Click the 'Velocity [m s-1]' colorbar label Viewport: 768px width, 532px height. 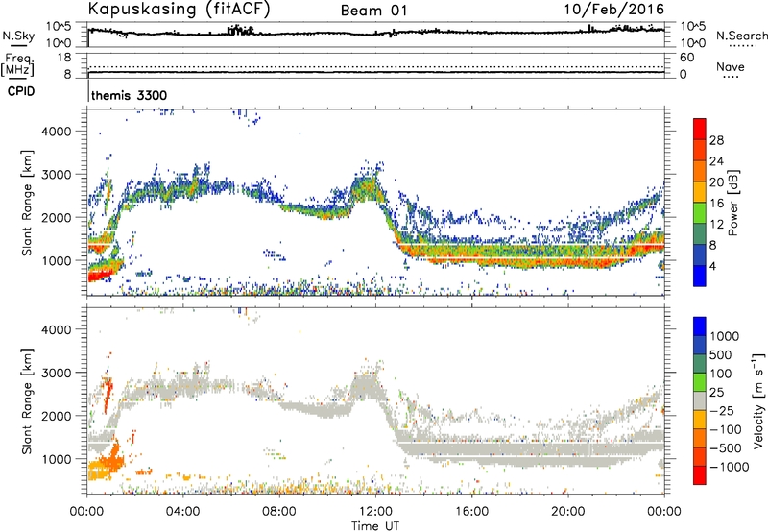758,399
